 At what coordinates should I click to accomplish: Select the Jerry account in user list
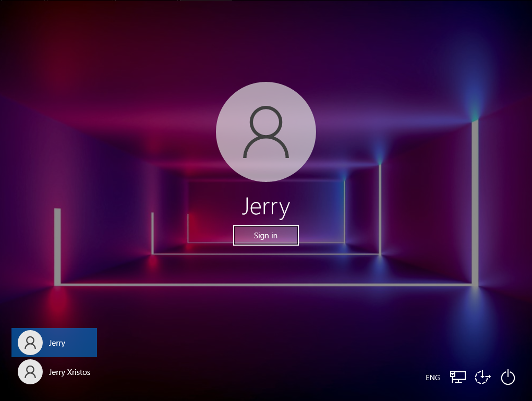(54, 343)
